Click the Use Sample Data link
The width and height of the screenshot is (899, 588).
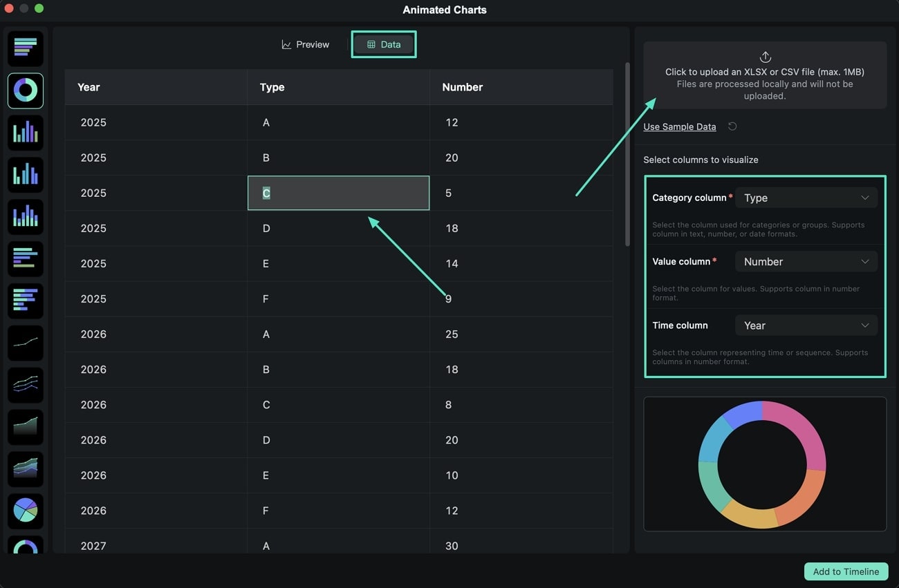click(x=679, y=126)
